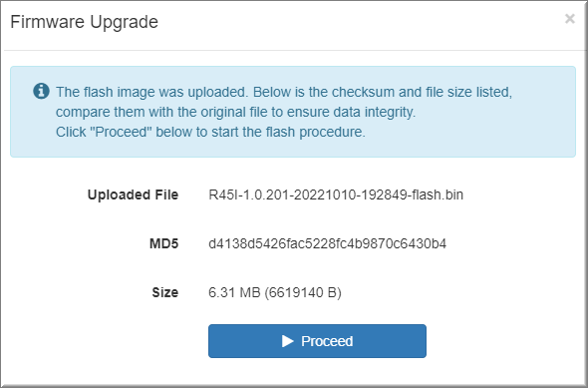Select the Firmware Upgrade title text

84,22
